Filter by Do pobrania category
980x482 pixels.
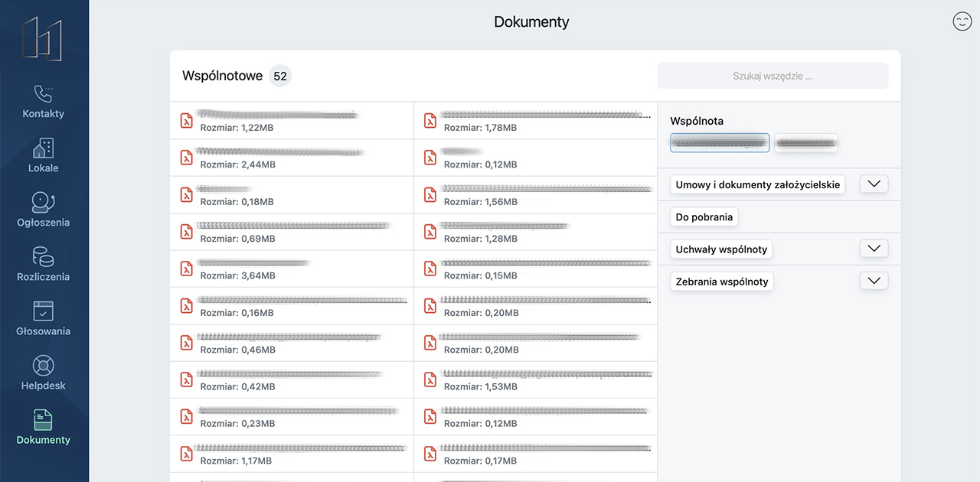coord(704,217)
